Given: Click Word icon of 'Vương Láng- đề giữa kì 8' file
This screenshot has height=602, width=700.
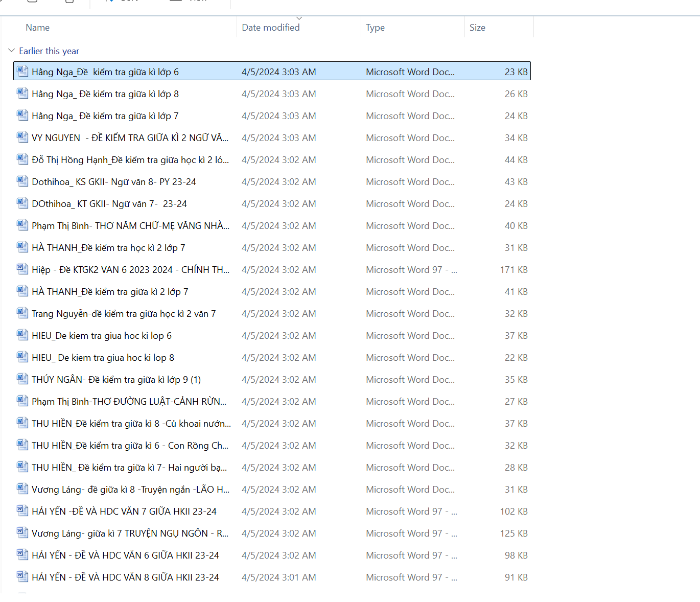Looking at the screenshot, I should [22, 489].
